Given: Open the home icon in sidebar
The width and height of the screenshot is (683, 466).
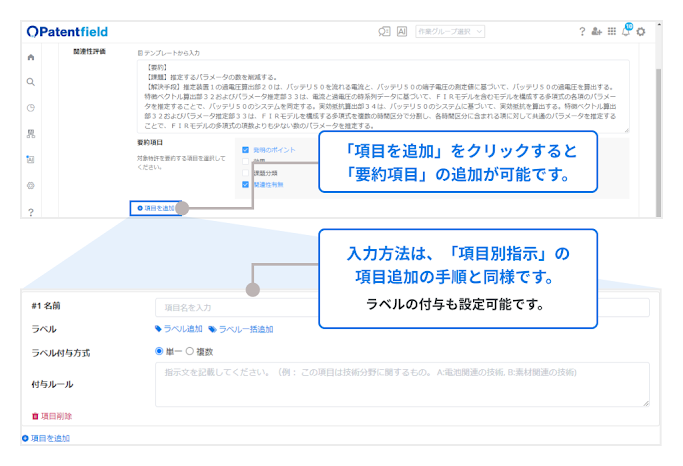Looking at the screenshot, I should click(31, 57).
